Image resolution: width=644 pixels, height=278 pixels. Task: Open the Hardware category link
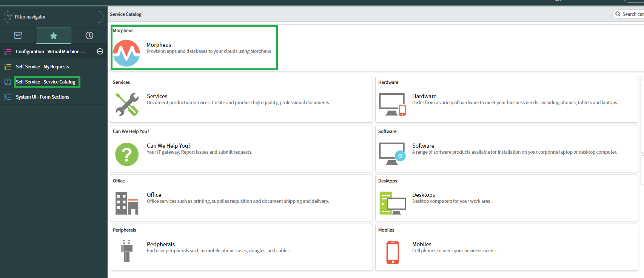pos(424,96)
